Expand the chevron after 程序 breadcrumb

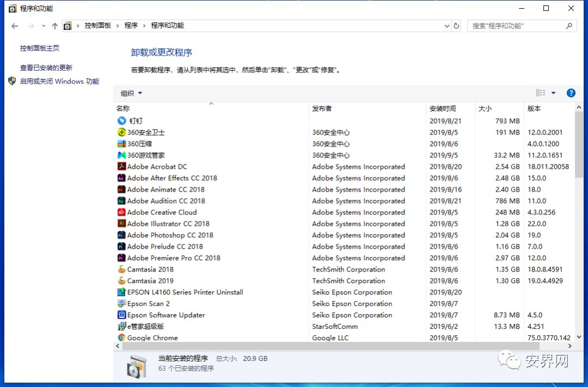point(144,26)
